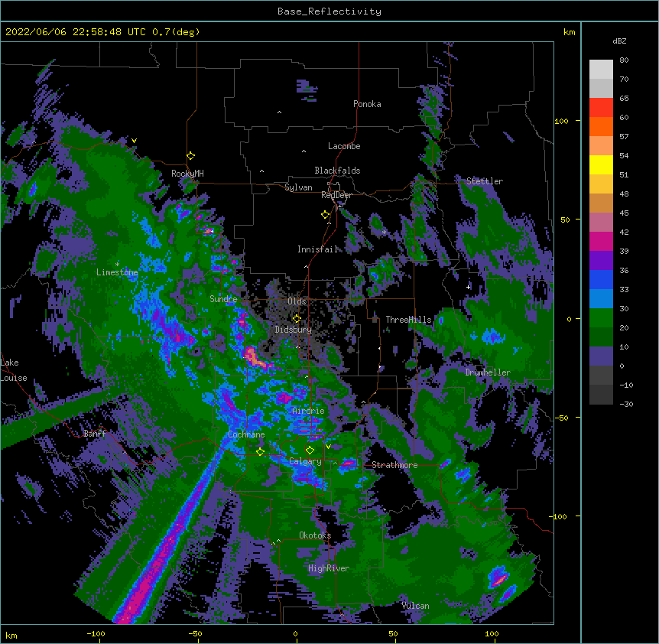This screenshot has height=644, width=659.
Task: Select the Ponoka city label
Action: [x=367, y=104]
